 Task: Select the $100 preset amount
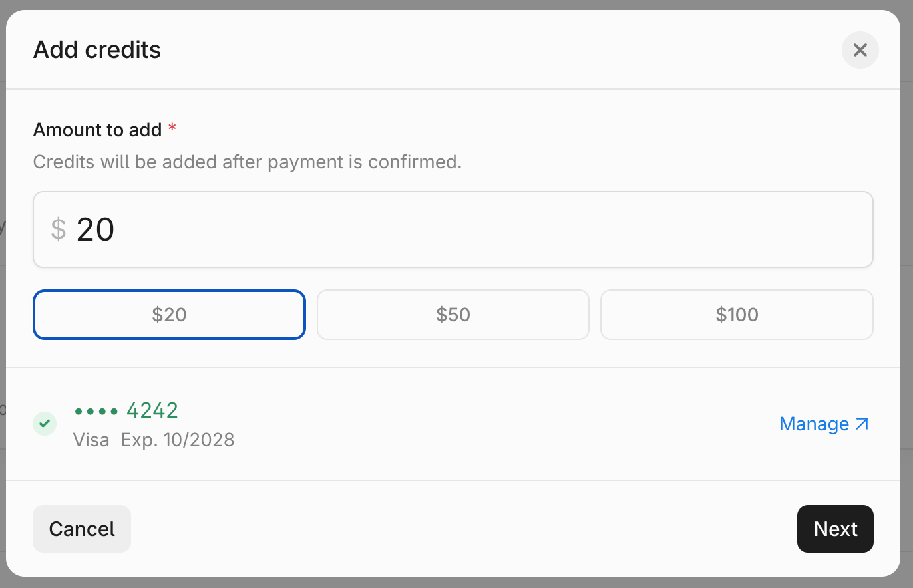(x=737, y=315)
